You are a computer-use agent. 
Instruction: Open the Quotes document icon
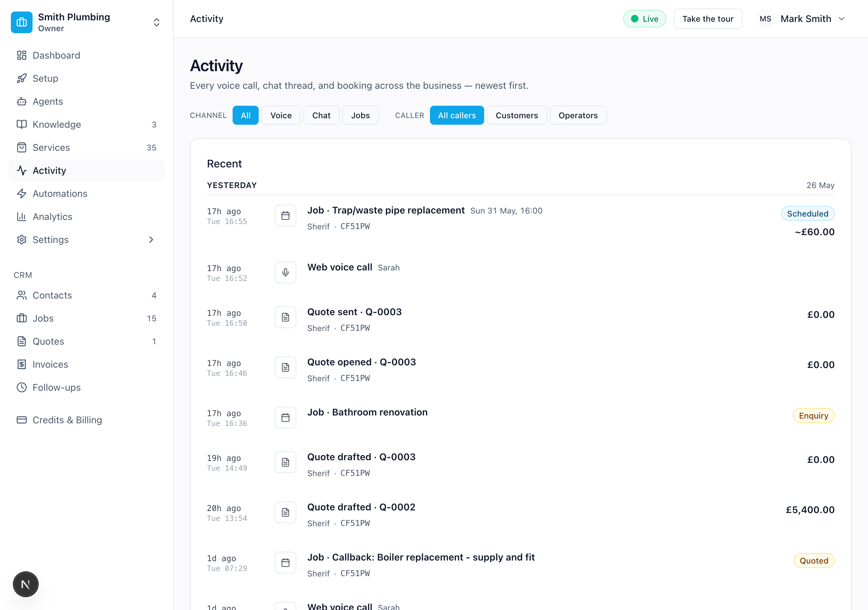tap(22, 341)
